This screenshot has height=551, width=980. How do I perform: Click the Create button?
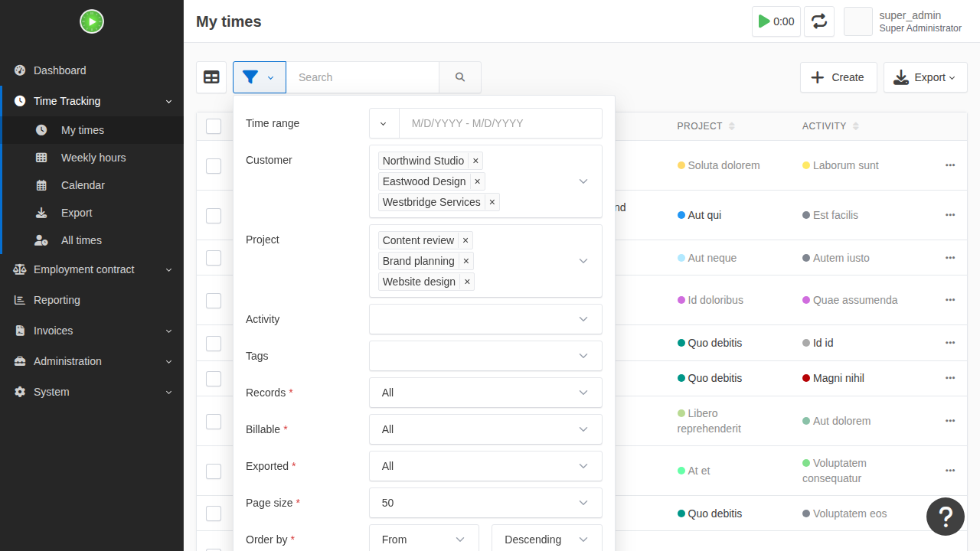(x=838, y=77)
